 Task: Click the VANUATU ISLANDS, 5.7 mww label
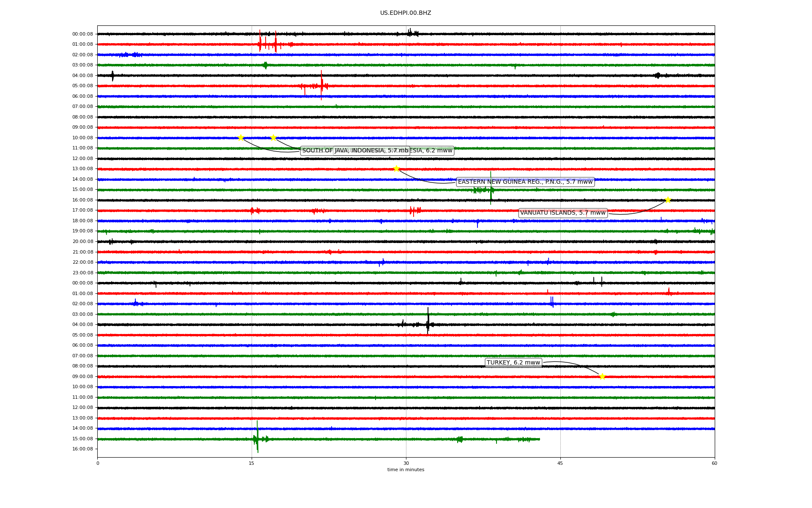tap(563, 213)
